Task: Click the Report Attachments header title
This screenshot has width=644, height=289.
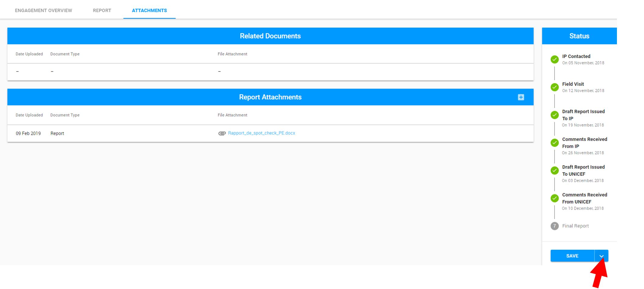Action: 270,97
